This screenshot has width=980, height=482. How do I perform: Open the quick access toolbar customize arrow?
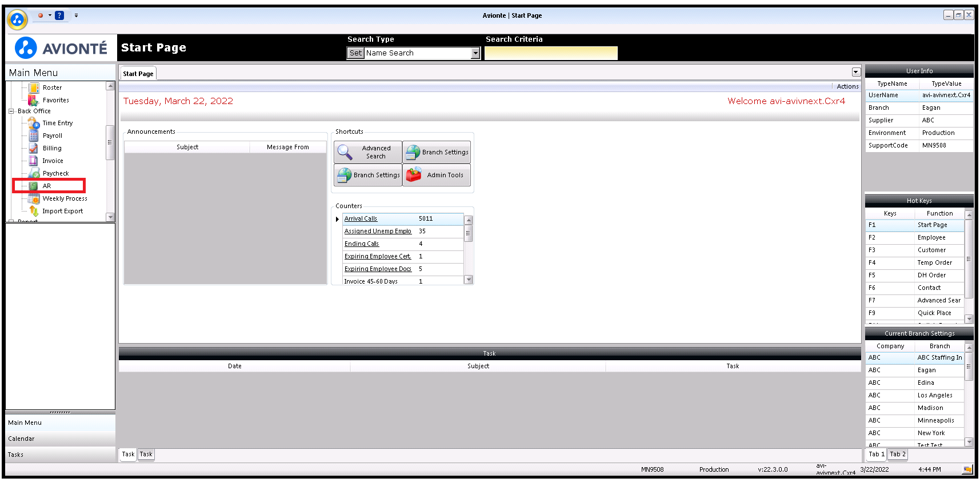76,15
